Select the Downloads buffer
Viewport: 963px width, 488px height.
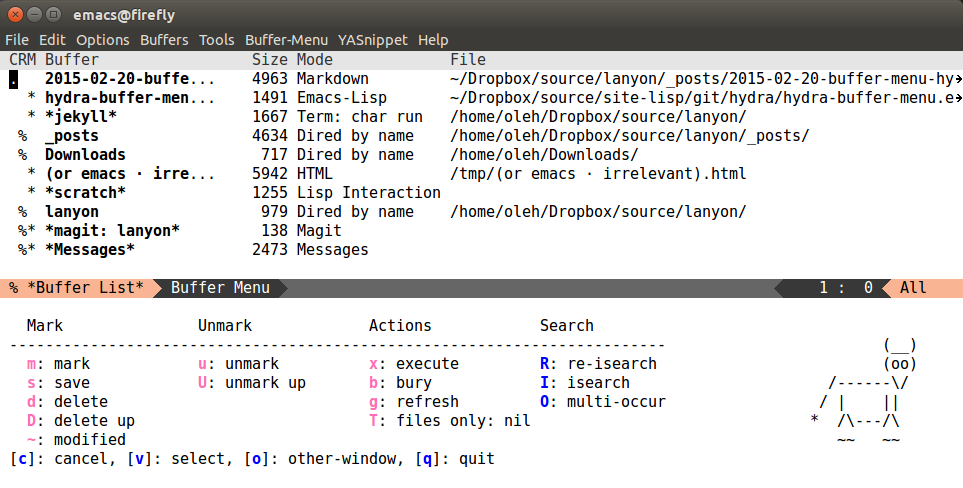pos(85,155)
